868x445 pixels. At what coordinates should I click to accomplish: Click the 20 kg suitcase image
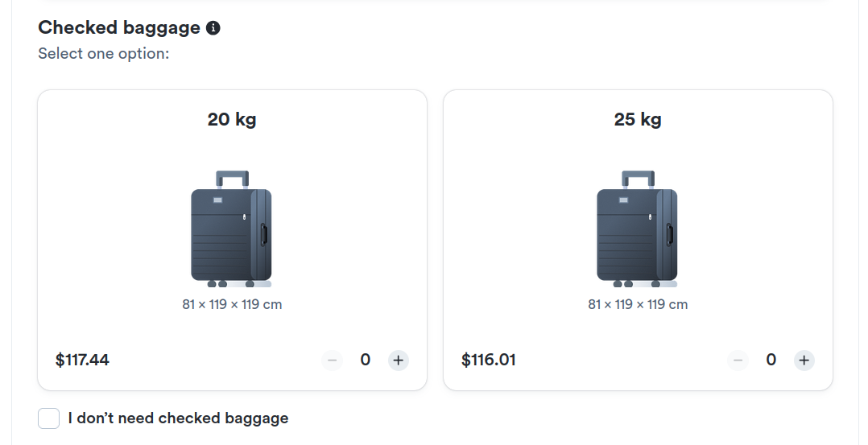pyautogui.click(x=232, y=229)
